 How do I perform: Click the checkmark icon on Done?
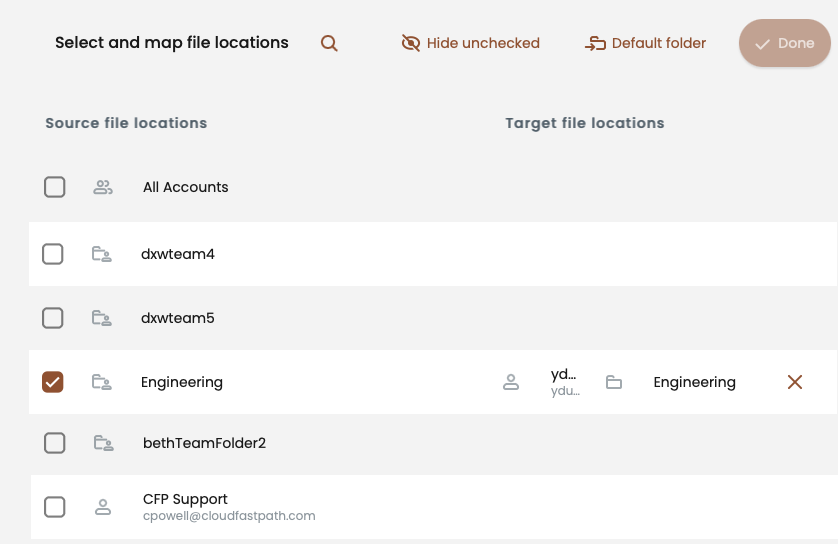click(x=763, y=44)
